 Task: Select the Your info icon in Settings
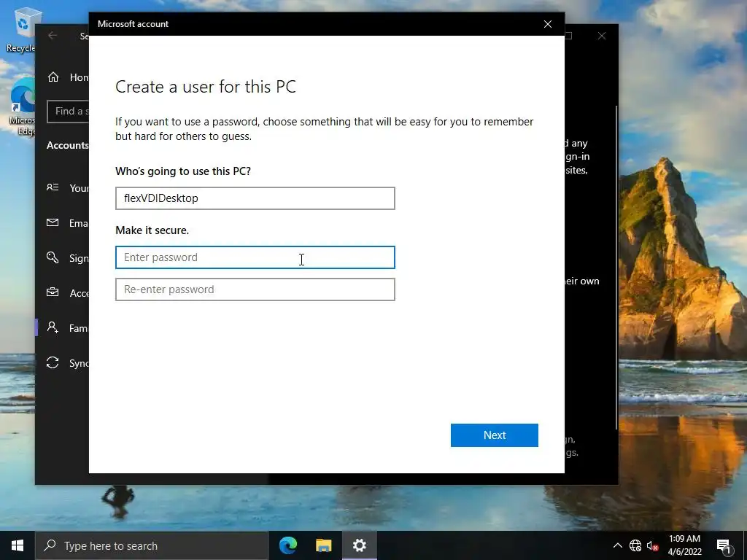53,187
